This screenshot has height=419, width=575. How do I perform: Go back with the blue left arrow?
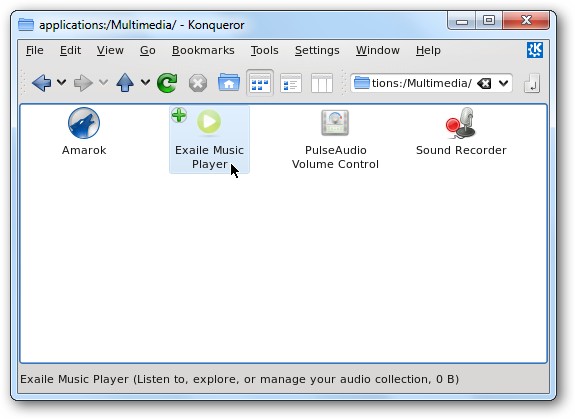click(41, 83)
